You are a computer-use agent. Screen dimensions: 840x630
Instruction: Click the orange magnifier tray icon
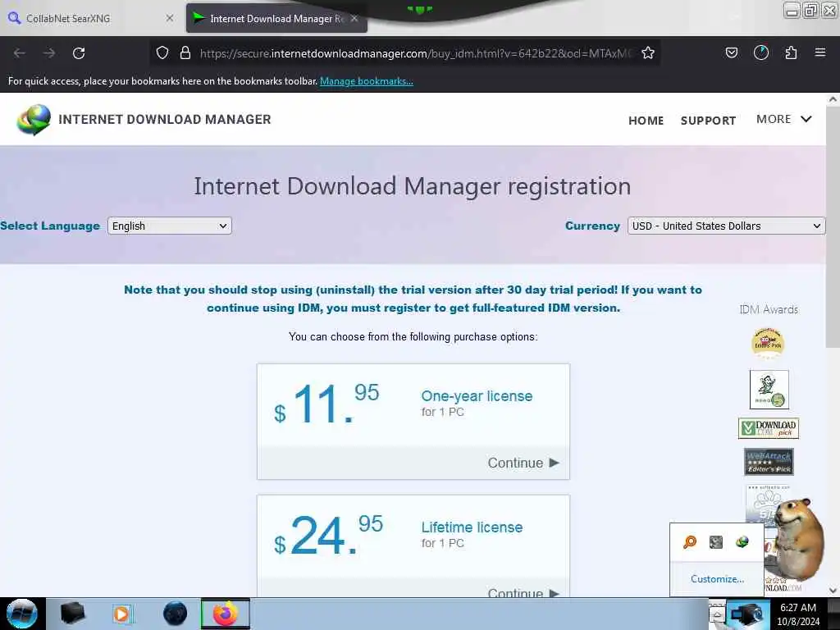coord(690,542)
